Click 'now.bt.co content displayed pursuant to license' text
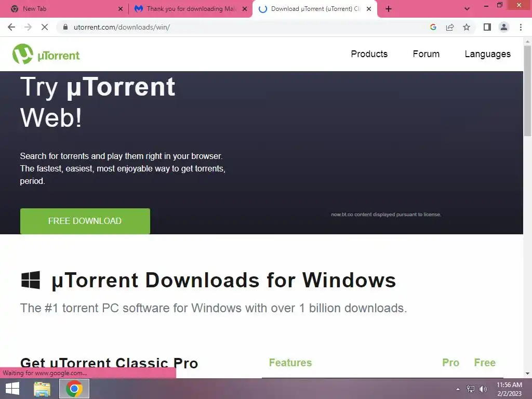Screen dimensions: 532x399 386,215
